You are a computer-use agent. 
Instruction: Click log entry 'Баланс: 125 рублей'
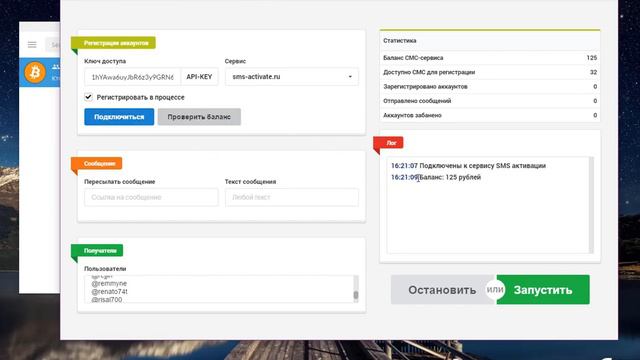point(451,177)
